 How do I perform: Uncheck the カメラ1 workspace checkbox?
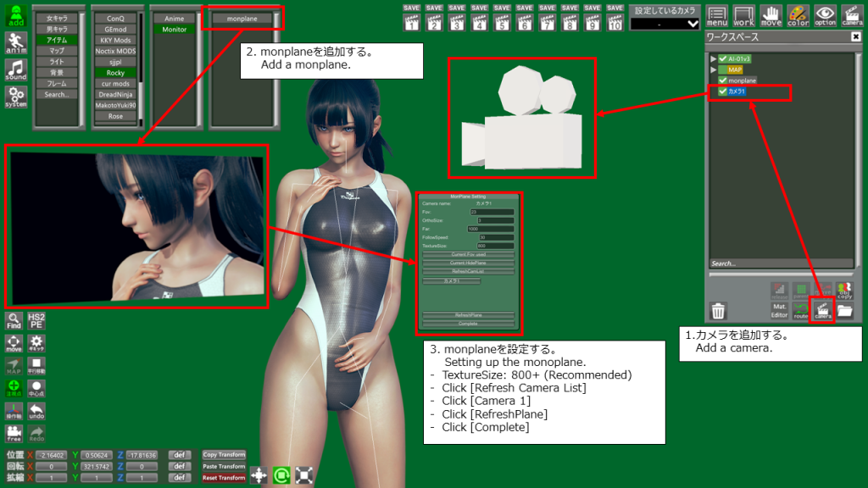pos(723,91)
